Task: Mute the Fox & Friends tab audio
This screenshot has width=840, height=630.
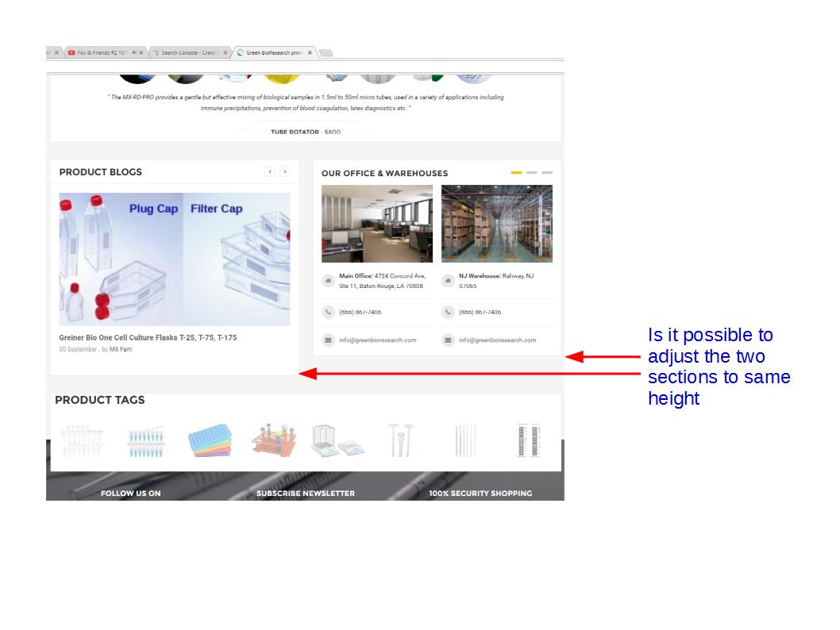Action: [133, 53]
